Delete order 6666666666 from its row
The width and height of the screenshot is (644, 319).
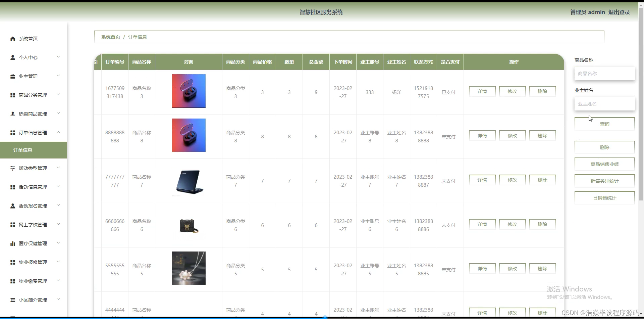tap(542, 224)
